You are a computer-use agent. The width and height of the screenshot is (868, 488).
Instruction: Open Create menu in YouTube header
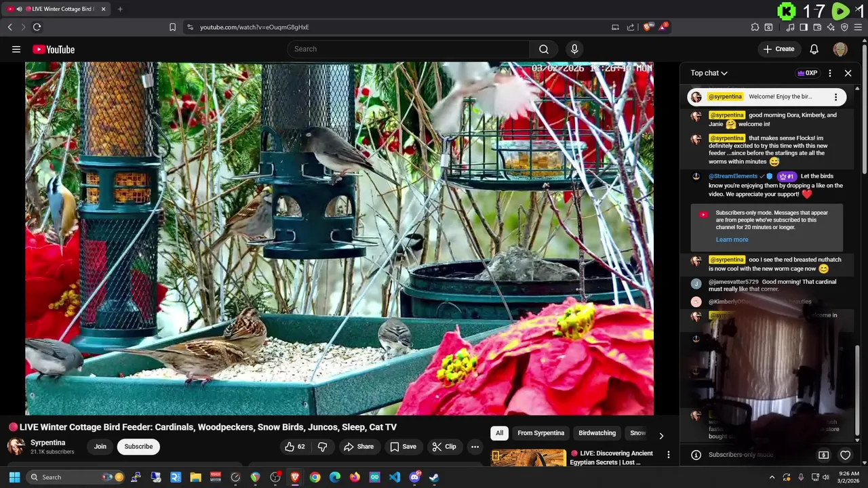pos(778,49)
